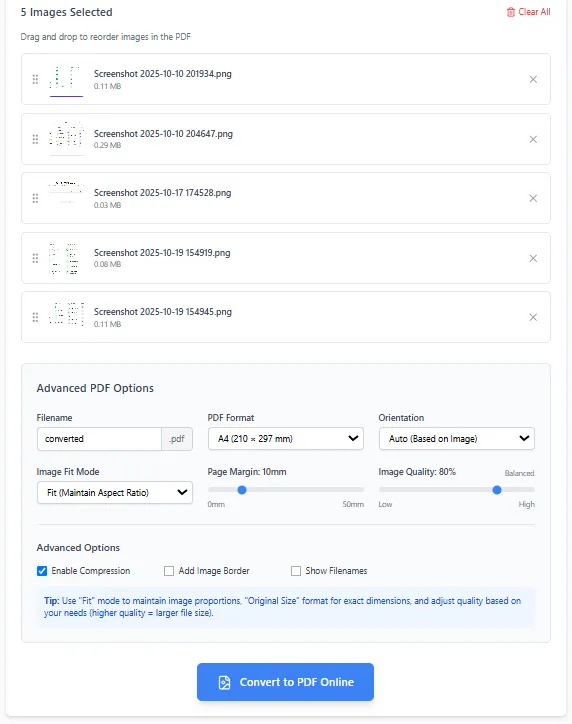Click the drag handle for Screenshot 2025-10-10 201934.png
The height and width of the screenshot is (724, 572).
click(35, 79)
